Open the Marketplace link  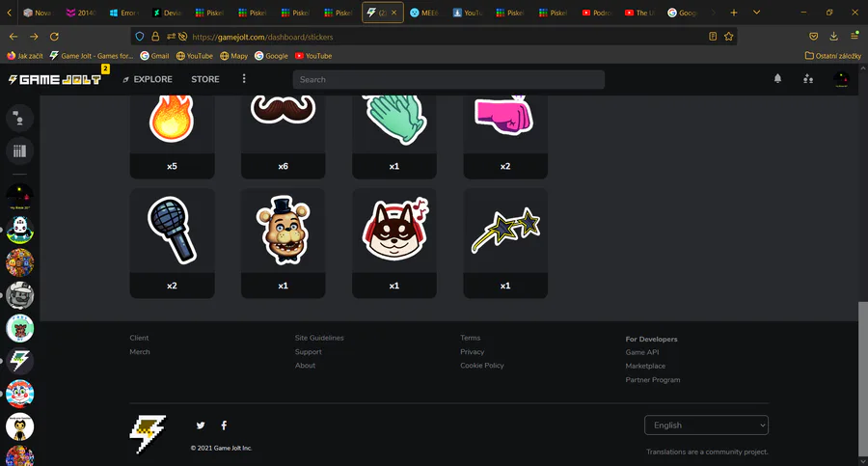(x=645, y=366)
